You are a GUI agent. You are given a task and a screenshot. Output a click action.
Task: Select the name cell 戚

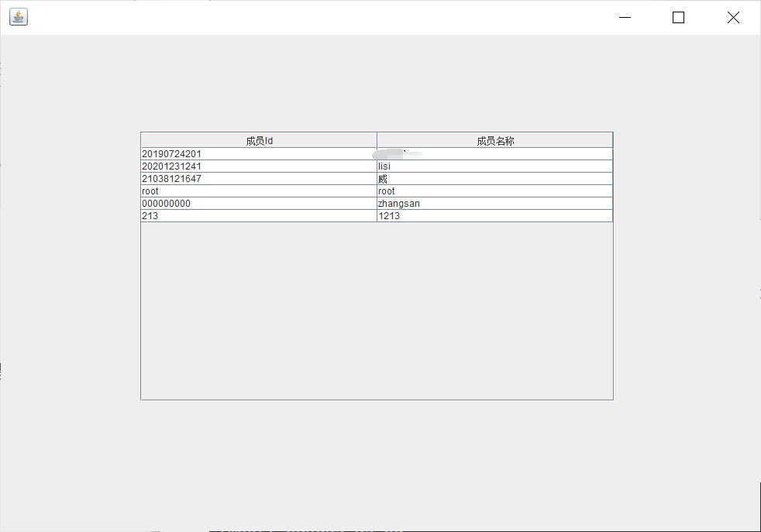point(495,178)
